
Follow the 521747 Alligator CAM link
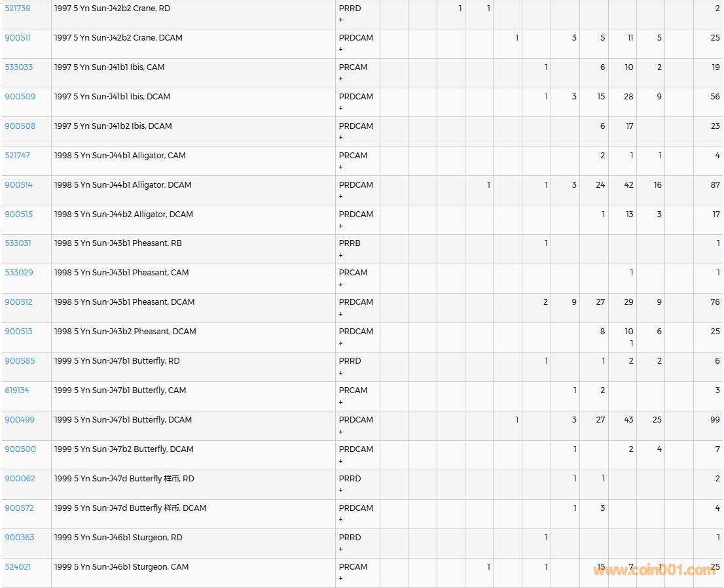(18, 156)
